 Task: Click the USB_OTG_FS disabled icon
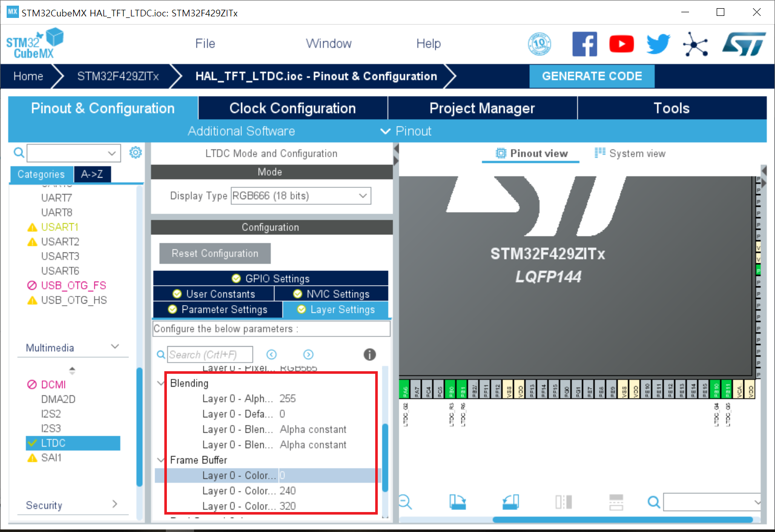tap(32, 285)
